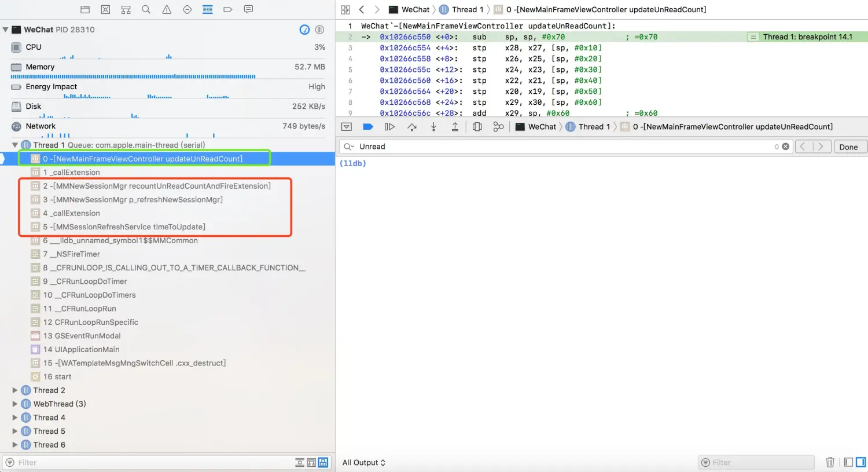Toggle the variables view pane
The width and height of the screenshot is (868, 472).
coord(848,462)
